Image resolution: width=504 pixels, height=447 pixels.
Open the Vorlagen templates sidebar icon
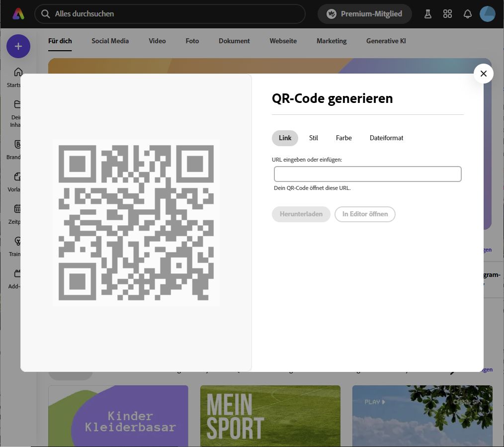(x=17, y=177)
